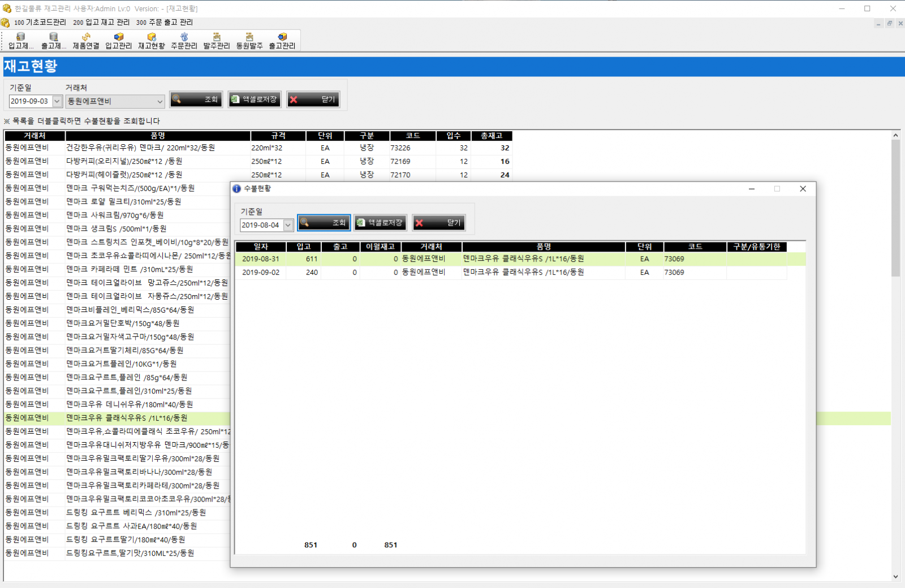
Task: Select row 덴마크 테이크얼라이브 망고쥬스
Action: coord(117,283)
